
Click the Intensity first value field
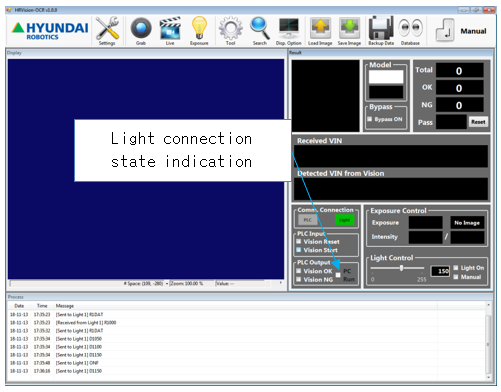[x=425, y=237]
